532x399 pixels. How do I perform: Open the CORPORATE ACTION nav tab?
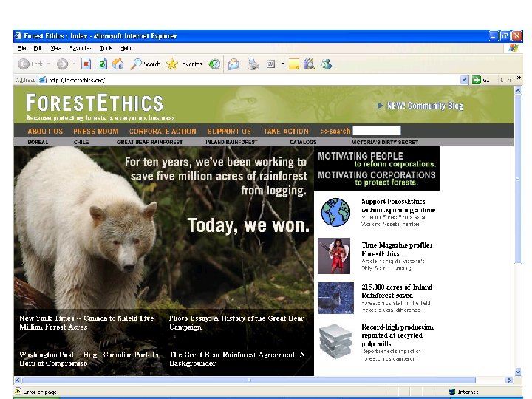(x=163, y=132)
